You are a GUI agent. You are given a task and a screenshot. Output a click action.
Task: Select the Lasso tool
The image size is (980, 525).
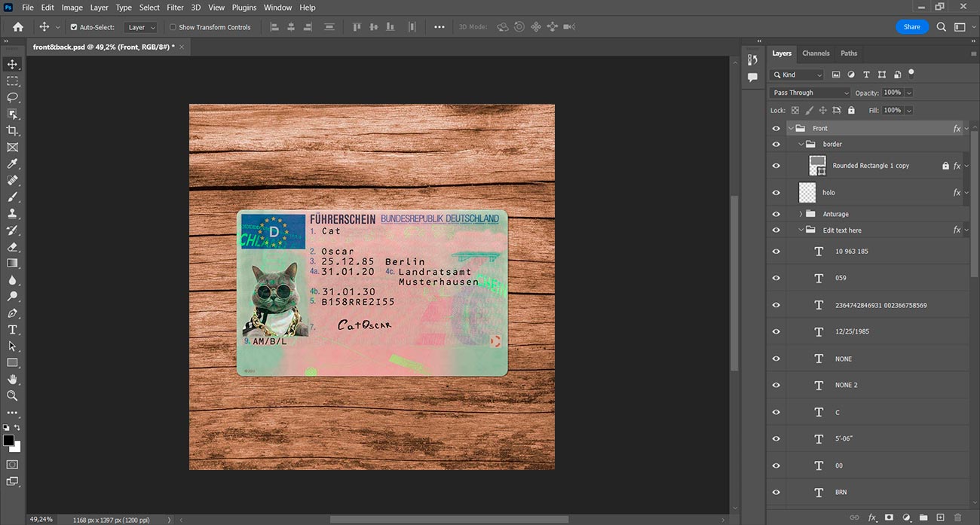(x=12, y=97)
